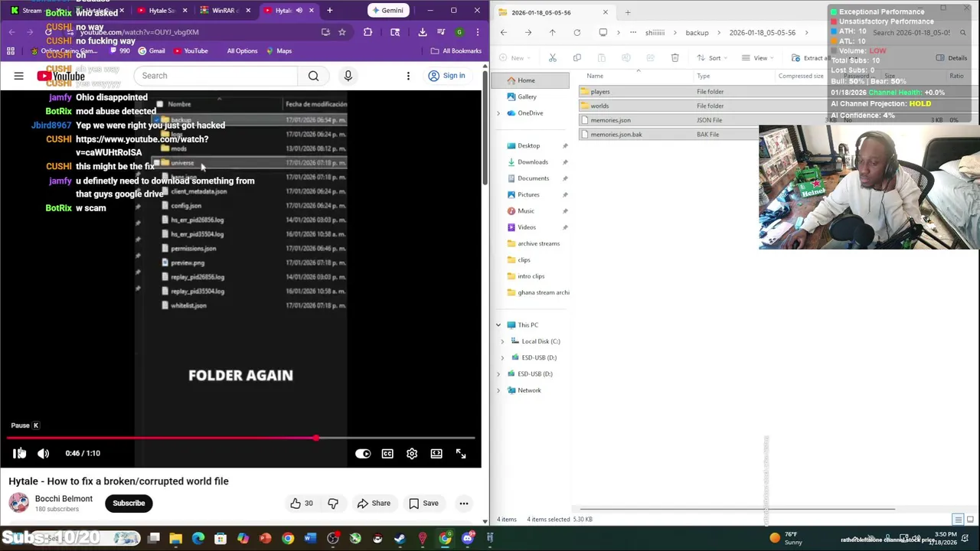Open YouTube hamburger guide menu

[18, 76]
